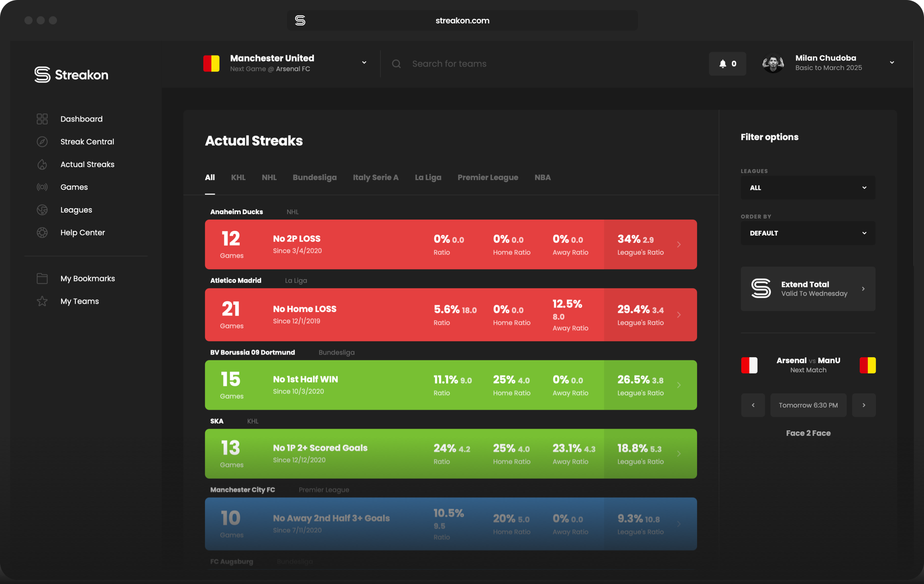This screenshot has height=584, width=924.
Task: Click the Streakon logo in sidebar
Action: pos(71,74)
